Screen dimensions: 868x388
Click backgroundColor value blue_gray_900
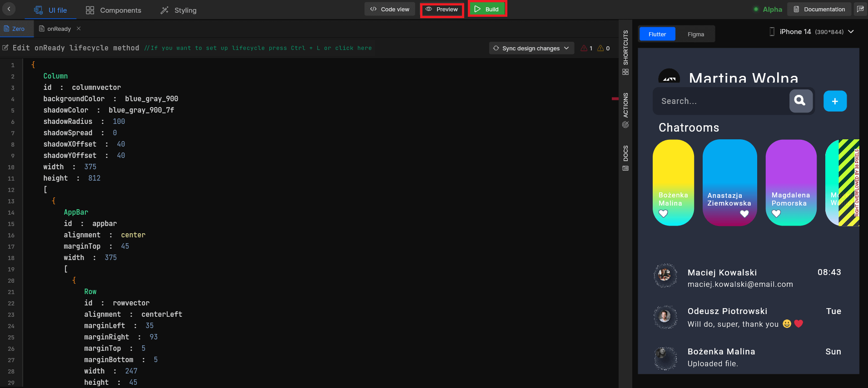151,99
